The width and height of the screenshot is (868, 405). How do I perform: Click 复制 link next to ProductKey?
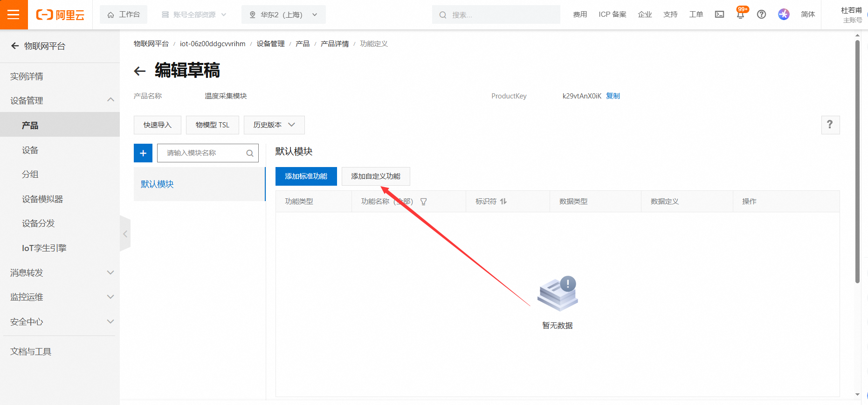click(613, 96)
